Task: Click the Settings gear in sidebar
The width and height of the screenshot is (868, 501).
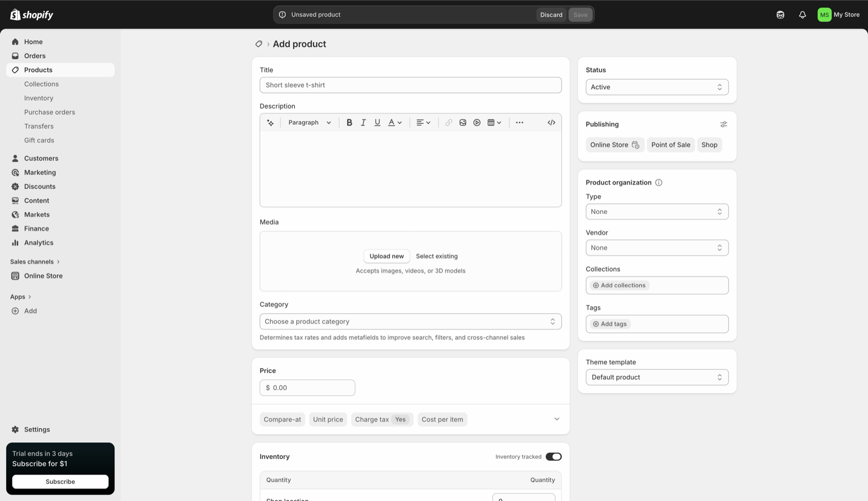Action: click(x=15, y=429)
